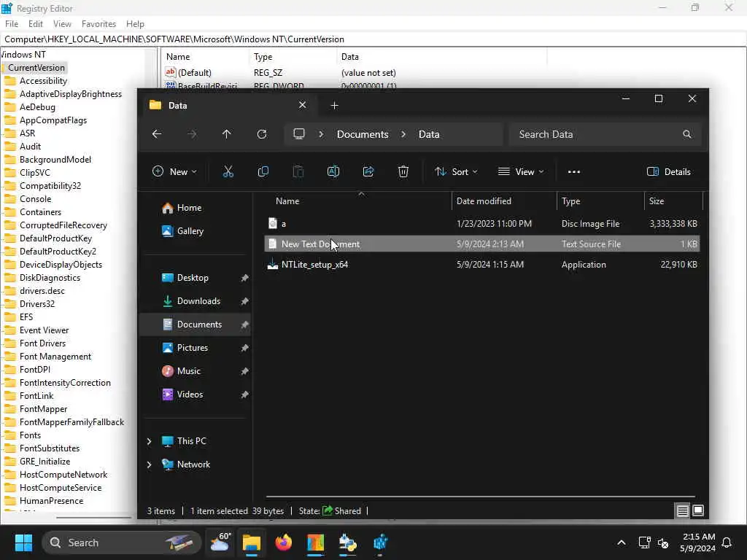
Task: Sort files by Type column header
Action: point(570,201)
